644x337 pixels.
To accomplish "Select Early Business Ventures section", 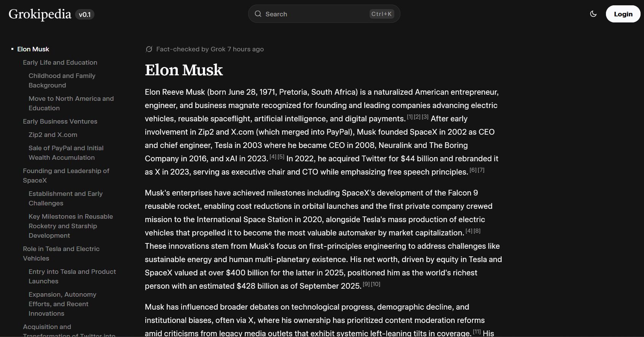I will coord(60,121).
